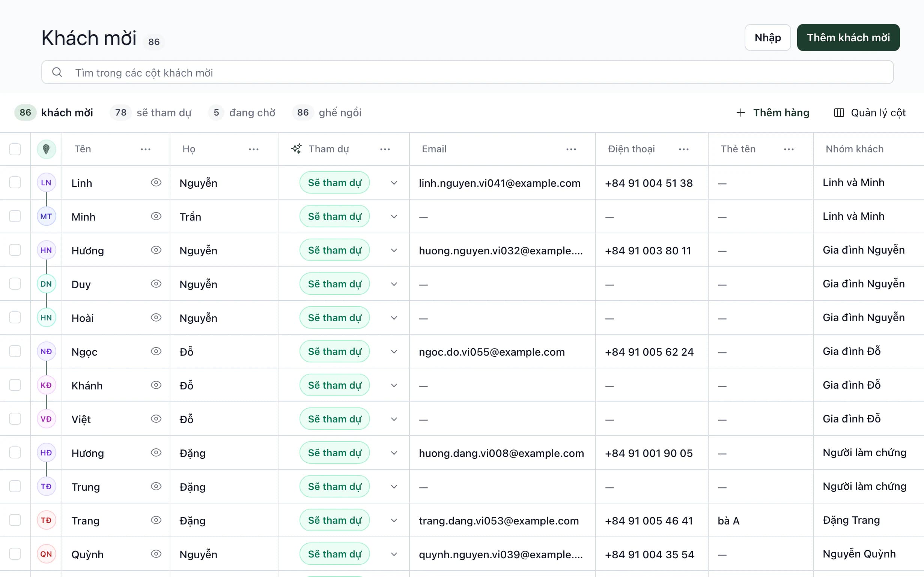924x577 pixels.
Task: Click the QN avatar for Quỳnh
Action: (x=46, y=554)
